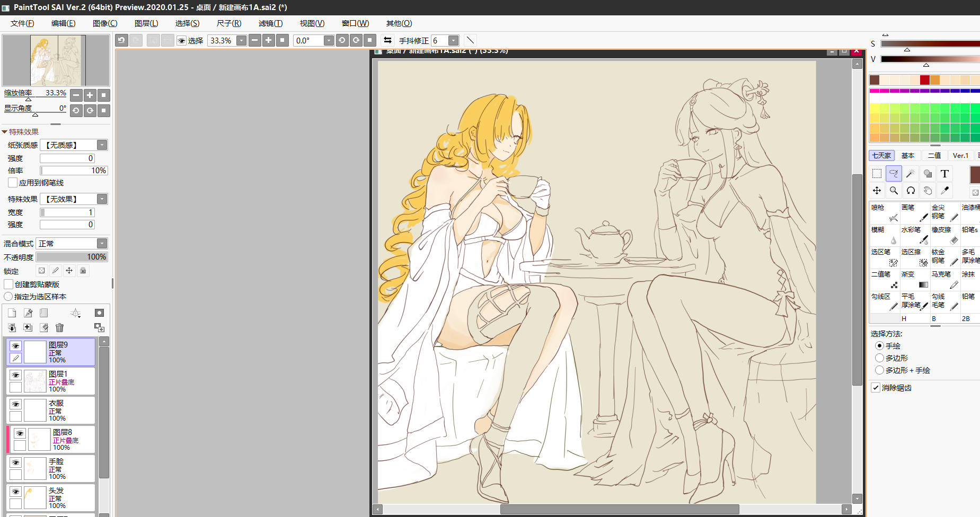This screenshot has height=517, width=980.
Task: Select the rotate canvas tool
Action: point(911,191)
